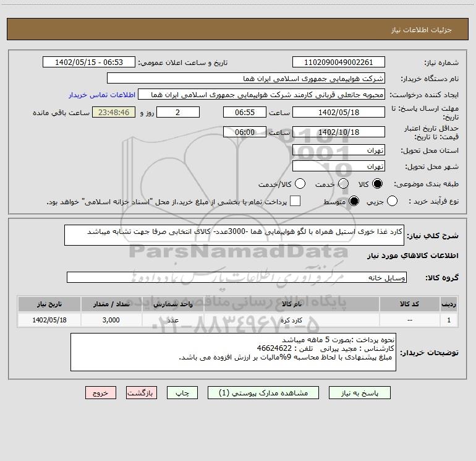The height and width of the screenshot is (461, 476).
Task: Click row number 1 cell in table
Action: click(x=449, y=320)
